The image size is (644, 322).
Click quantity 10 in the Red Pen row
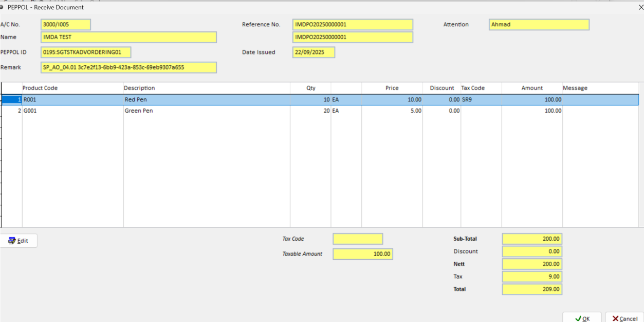(311, 100)
